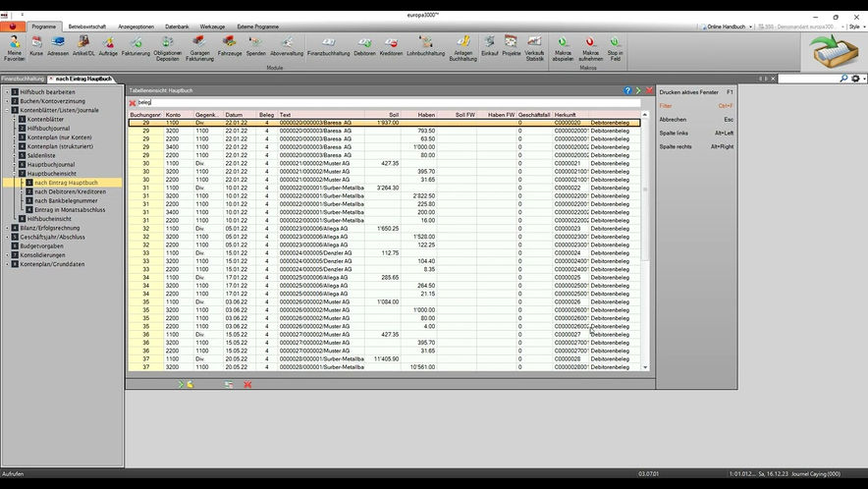The height and width of the screenshot is (489, 868).
Task: Open the Debitoren module icon
Action: [x=364, y=47]
